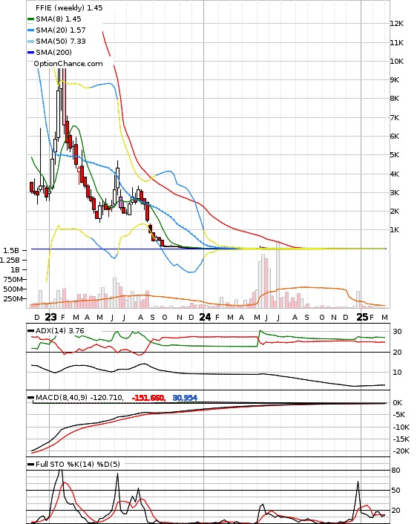Click the MACD(8,40,9) indicator label
This screenshot has width=420, height=524.
pyautogui.click(x=62, y=398)
